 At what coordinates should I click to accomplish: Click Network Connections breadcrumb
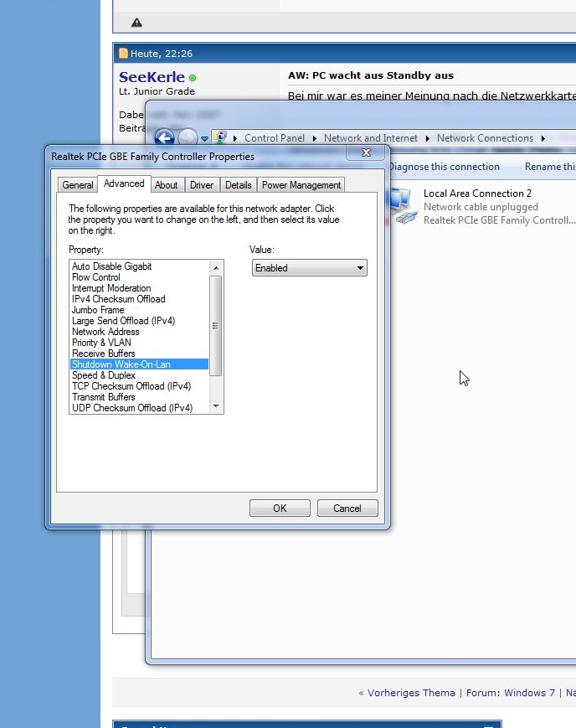[x=485, y=138]
